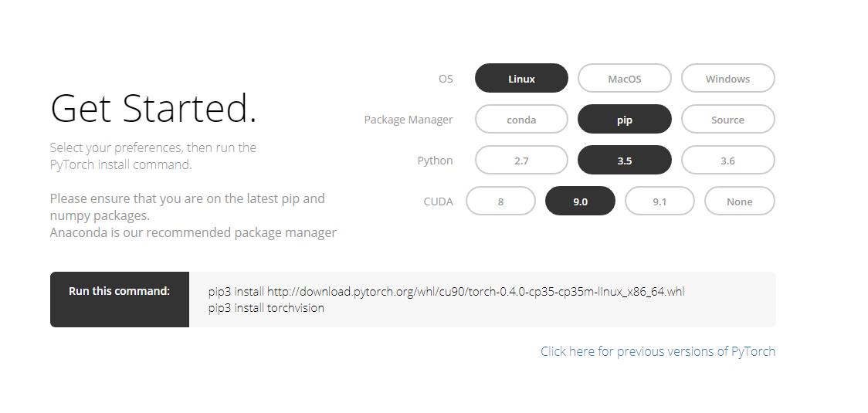Click the CUDA 9.0 option
Image resolution: width=868 pixels, height=413 pixels.
[x=580, y=201]
